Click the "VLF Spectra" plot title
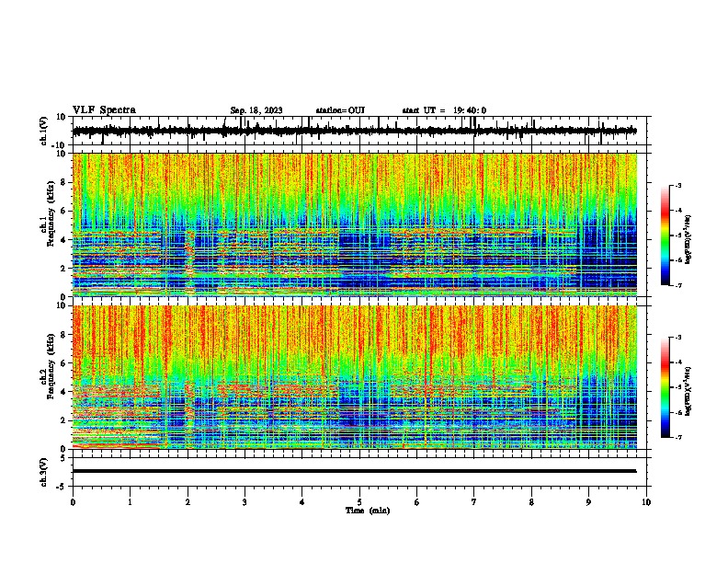 104,109
